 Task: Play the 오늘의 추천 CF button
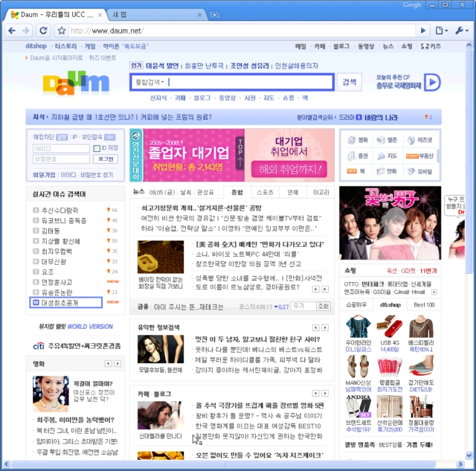[x=432, y=82]
